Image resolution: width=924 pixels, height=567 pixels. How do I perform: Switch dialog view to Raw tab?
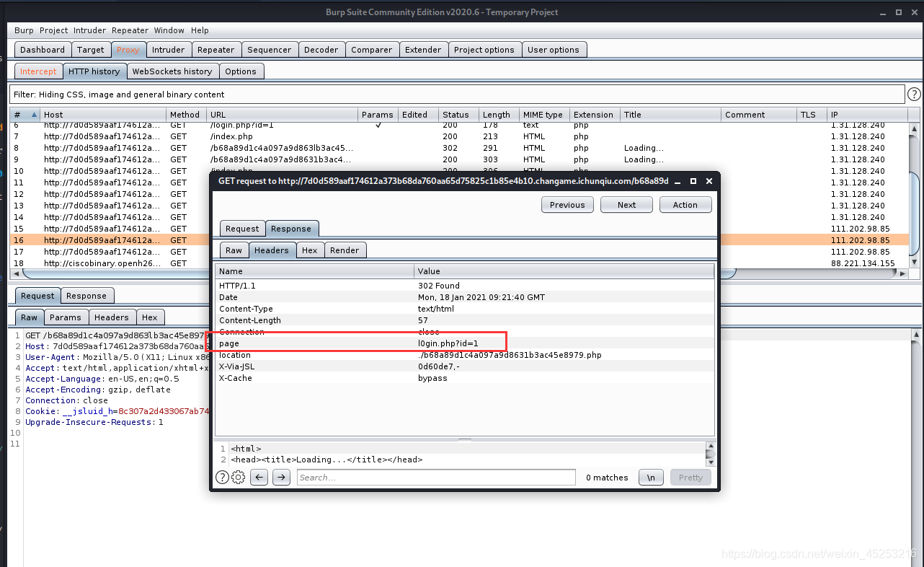click(x=234, y=250)
